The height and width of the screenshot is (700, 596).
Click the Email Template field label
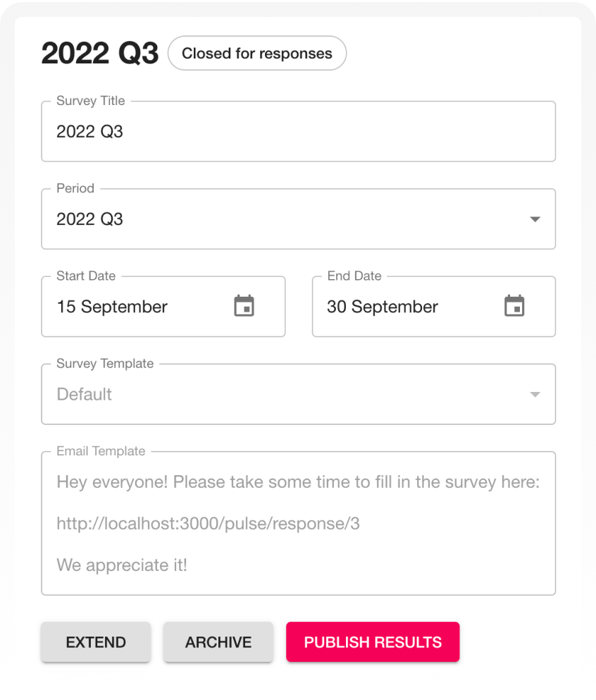pyautogui.click(x=101, y=451)
